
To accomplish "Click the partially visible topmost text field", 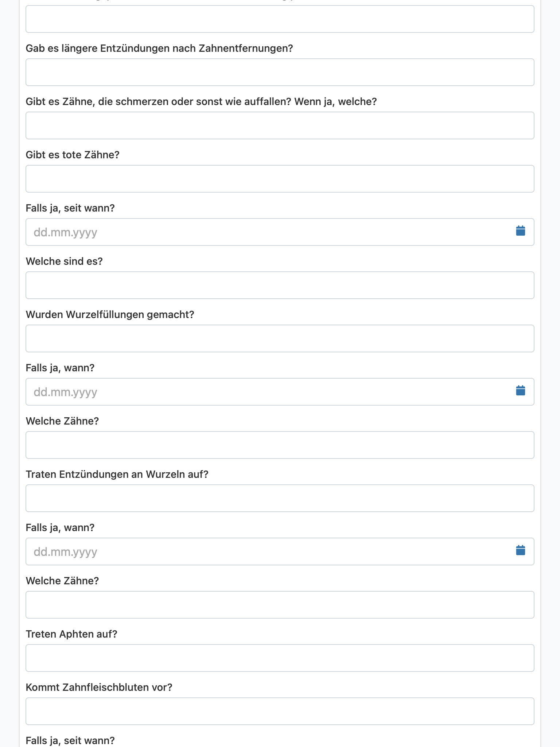I will click(x=280, y=19).
